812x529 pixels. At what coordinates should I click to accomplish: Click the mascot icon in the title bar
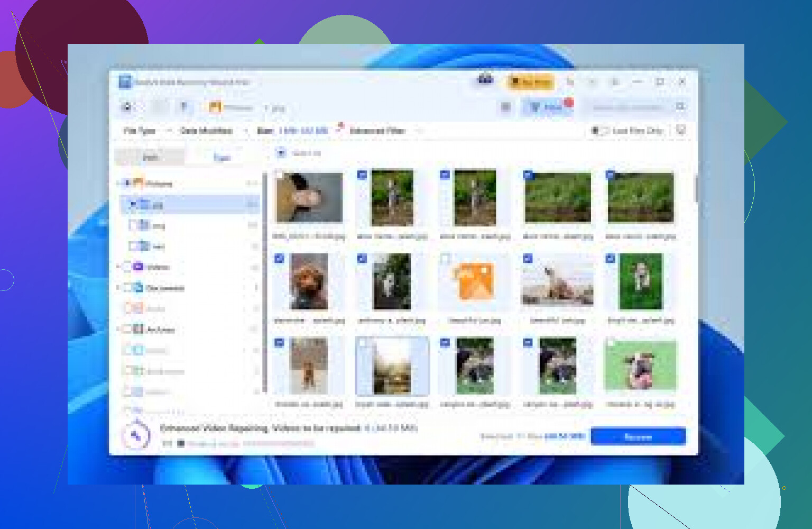(x=485, y=80)
